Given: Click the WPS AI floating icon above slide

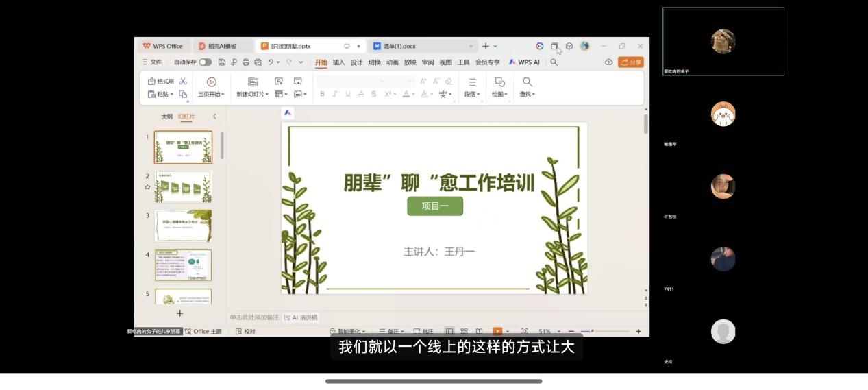Looking at the screenshot, I should 288,113.
